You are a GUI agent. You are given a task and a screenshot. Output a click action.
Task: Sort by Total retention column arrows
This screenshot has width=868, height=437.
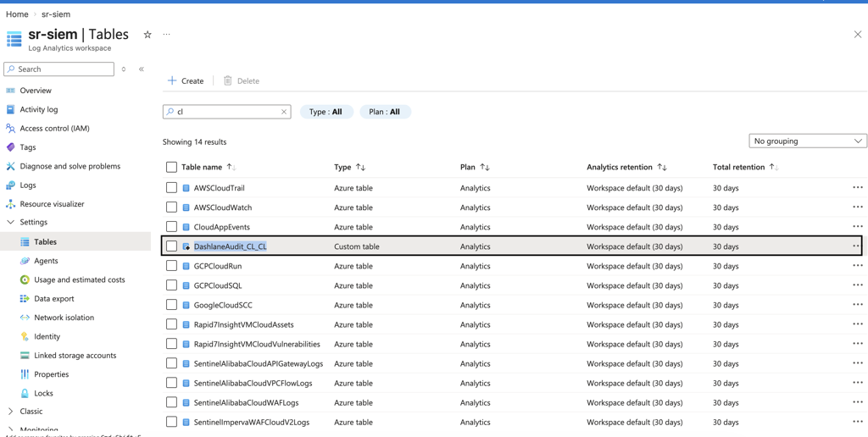pyautogui.click(x=774, y=167)
